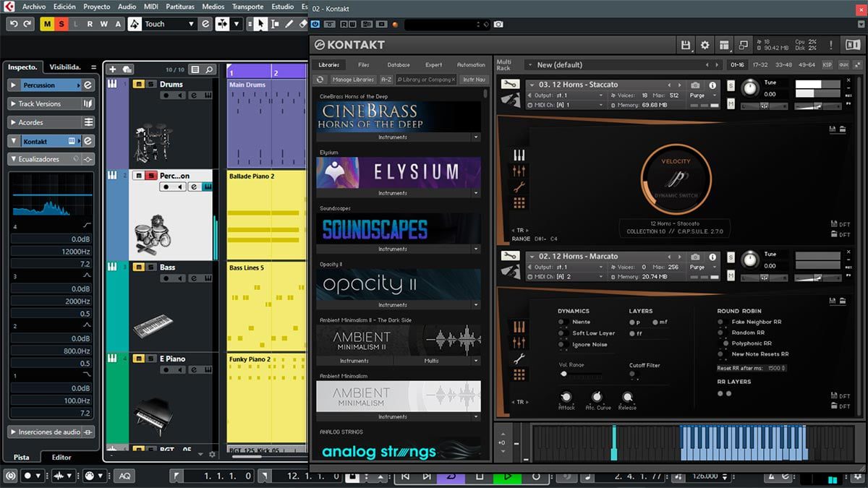Open wrench edit mode for Staccato instrument
Viewport: 868px width, 488px height.
point(509,85)
